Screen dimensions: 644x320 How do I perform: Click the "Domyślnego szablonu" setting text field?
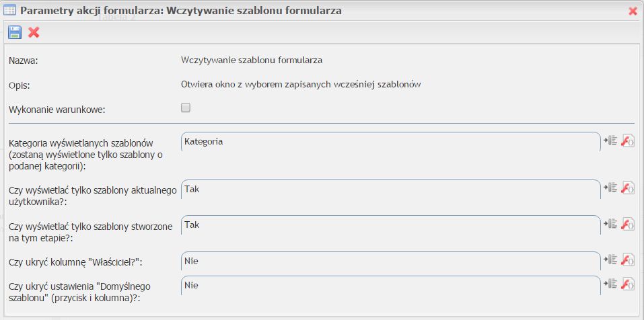pyautogui.click(x=390, y=285)
